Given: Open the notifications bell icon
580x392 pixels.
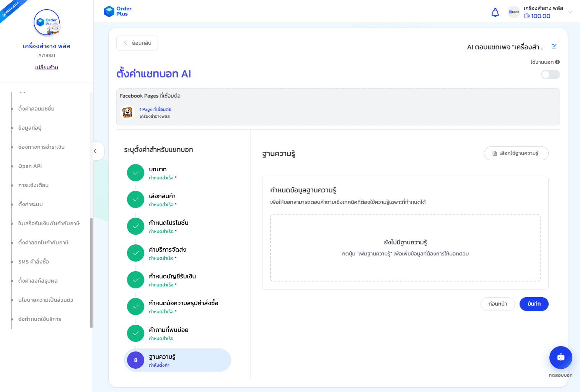Looking at the screenshot, I should pos(495,12).
